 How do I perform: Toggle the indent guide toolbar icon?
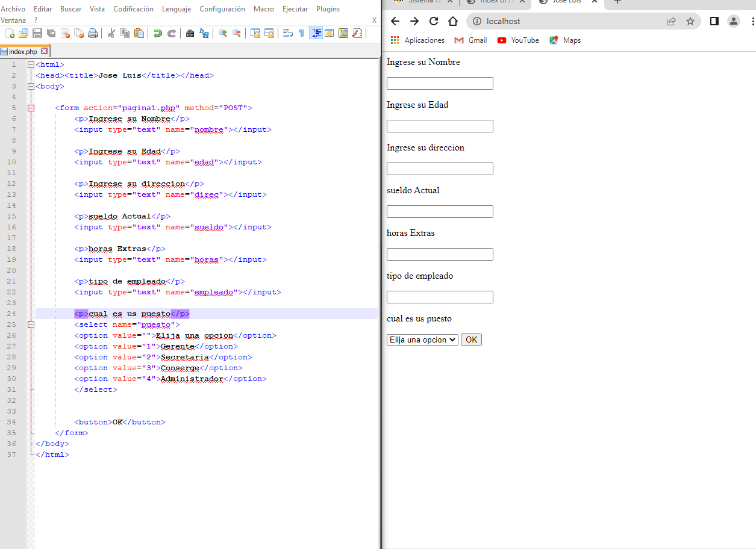pos(316,33)
